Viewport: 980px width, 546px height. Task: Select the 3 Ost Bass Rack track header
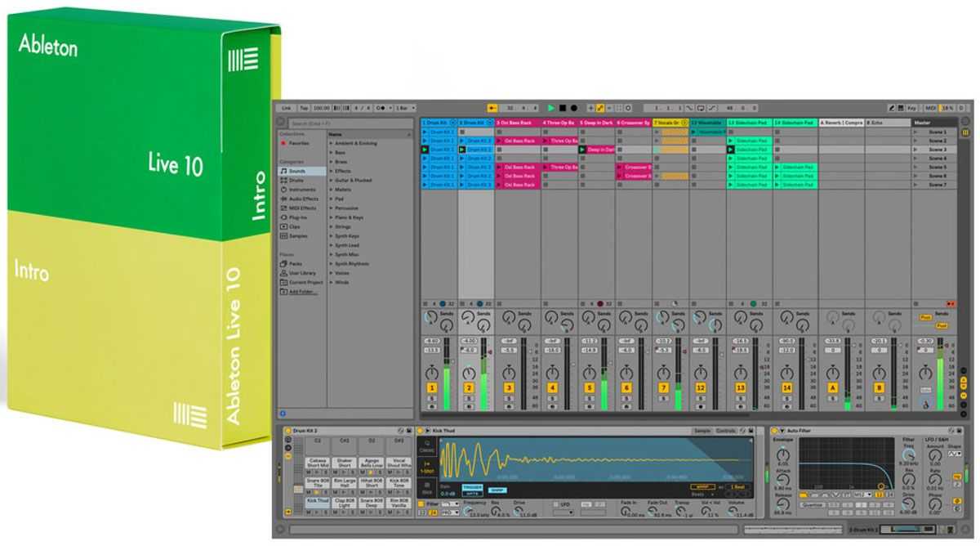pyautogui.click(x=518, y=123)
